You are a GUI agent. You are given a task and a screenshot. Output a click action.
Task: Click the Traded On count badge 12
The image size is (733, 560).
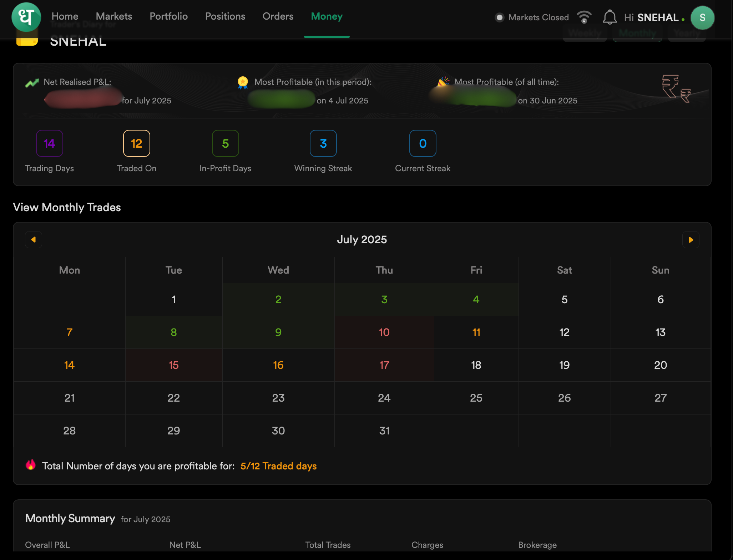(136, 143)
